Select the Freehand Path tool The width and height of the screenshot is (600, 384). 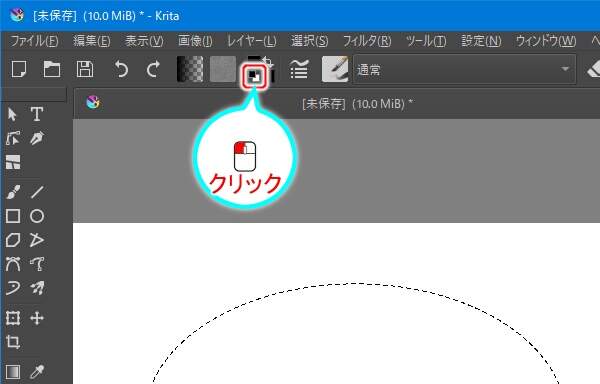(37, 264)
